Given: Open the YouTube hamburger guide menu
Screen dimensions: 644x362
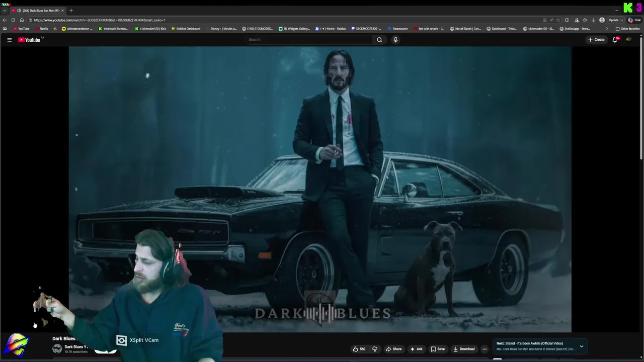Looking at the screenshot, I should click(9, 40).
